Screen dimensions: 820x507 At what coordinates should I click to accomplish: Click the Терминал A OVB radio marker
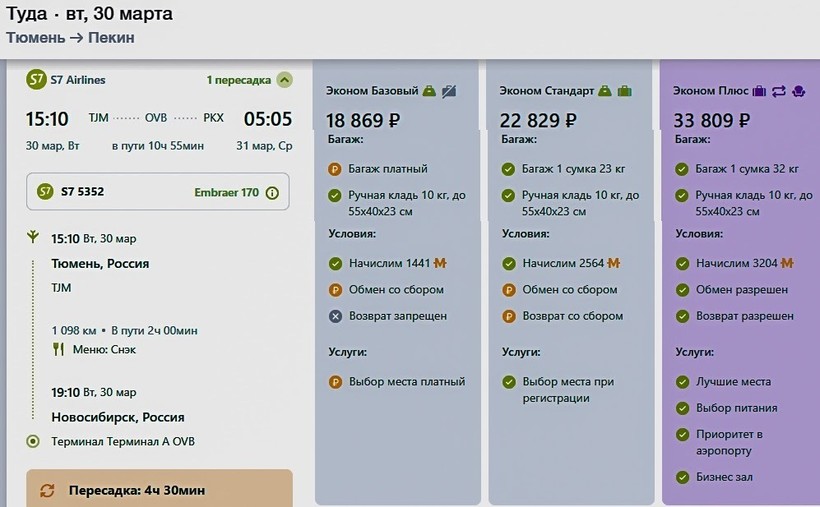pyautogui.click(x=33, y=442)
